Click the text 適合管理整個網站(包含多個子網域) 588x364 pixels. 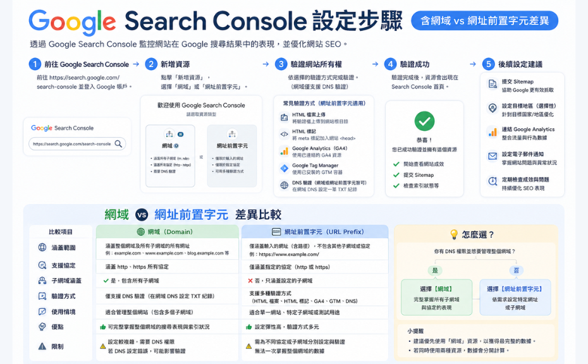(x=149, y=312)
